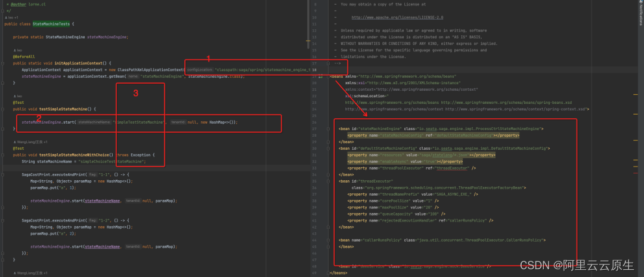
Task: Click the queueCapacity property line
Action: [397, 214]
